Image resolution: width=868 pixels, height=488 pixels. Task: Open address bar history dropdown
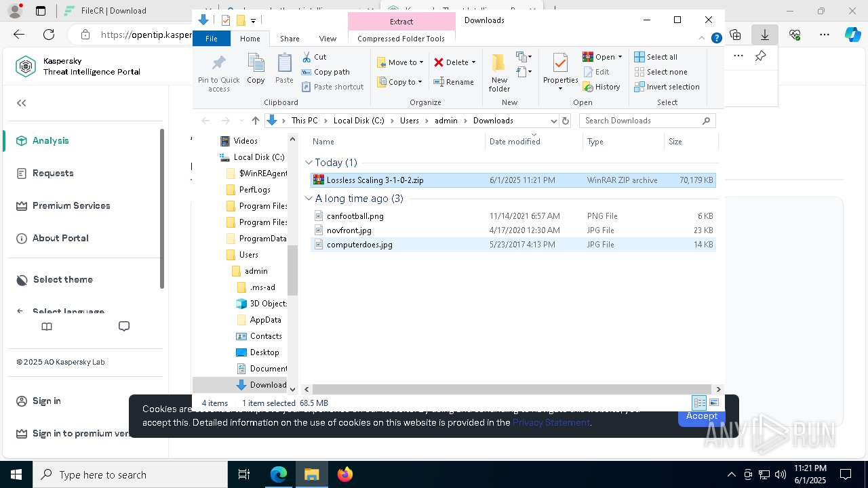553,121
